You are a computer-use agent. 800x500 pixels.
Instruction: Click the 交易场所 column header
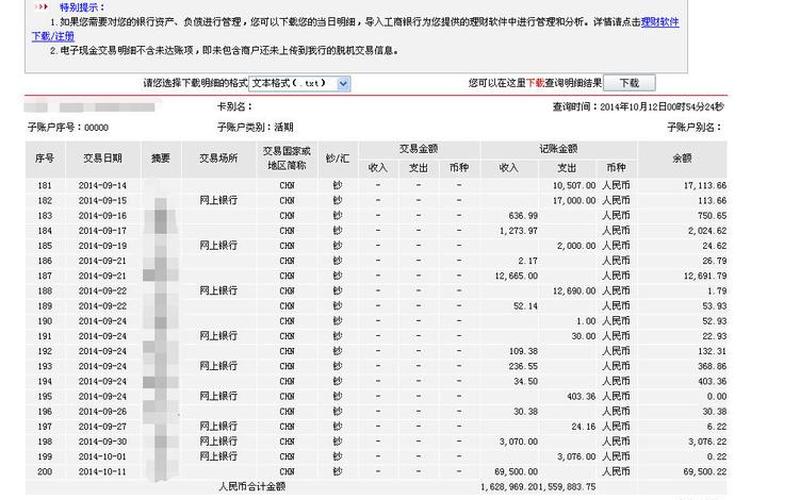pos(219,158)
